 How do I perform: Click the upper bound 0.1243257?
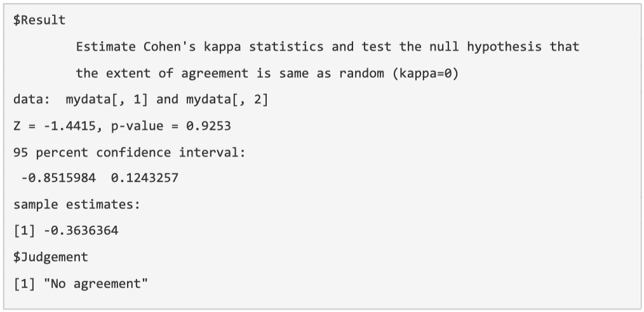(x=145, y=178)
